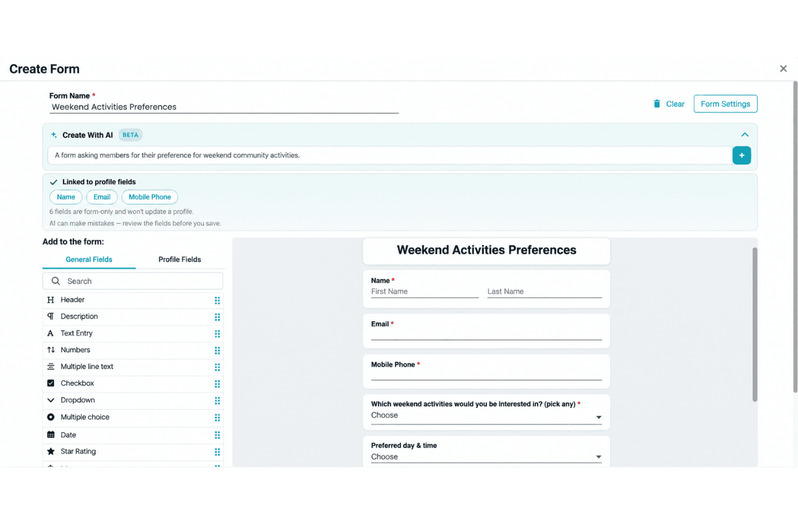This screenshot has width=798, height=532.
Task: Click the search magnifier icon
Action: (x=56, y=281)
